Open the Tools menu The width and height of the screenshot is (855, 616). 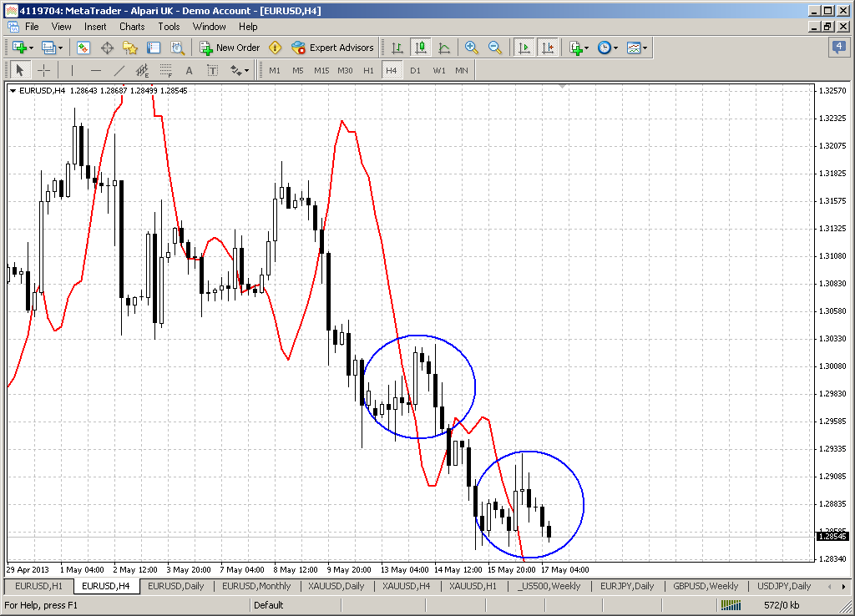169,27
